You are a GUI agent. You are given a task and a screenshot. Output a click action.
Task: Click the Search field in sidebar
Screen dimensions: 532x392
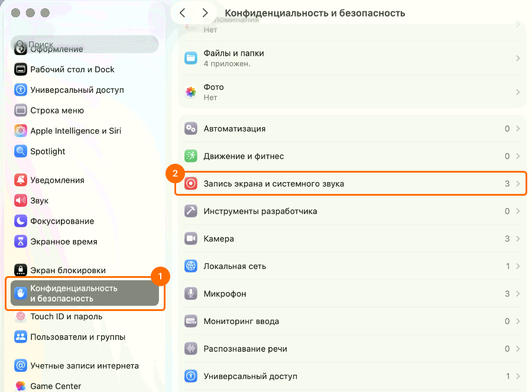pyautogui.click(x=85, y=44)
